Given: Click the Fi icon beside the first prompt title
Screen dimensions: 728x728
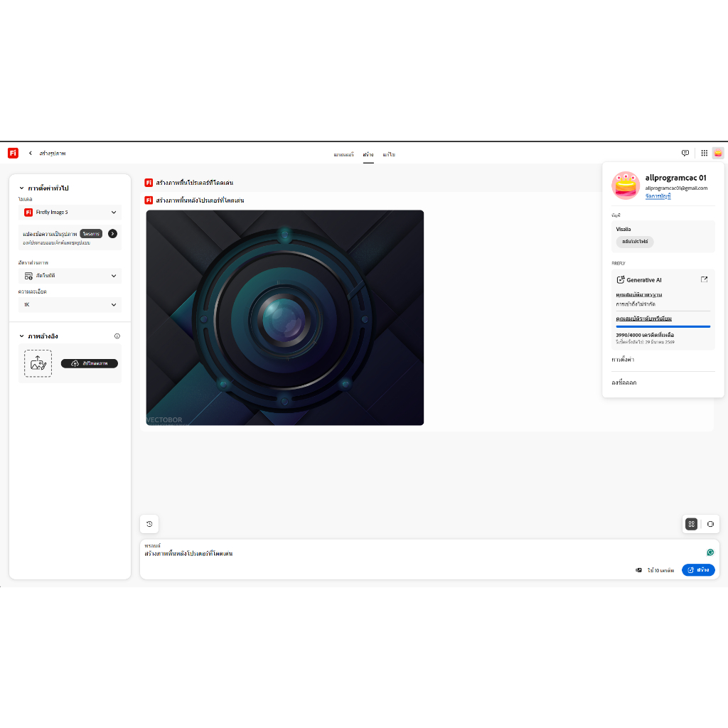Looking at the screenshot, I should (149, 183).
